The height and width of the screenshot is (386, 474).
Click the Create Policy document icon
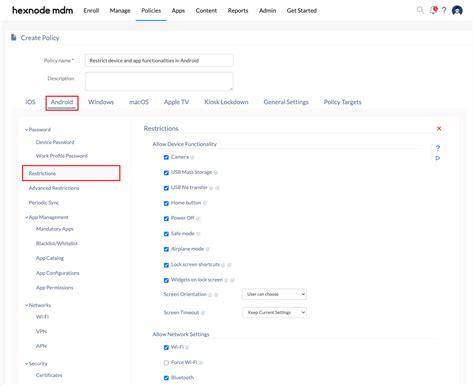[x=13, y=37]
